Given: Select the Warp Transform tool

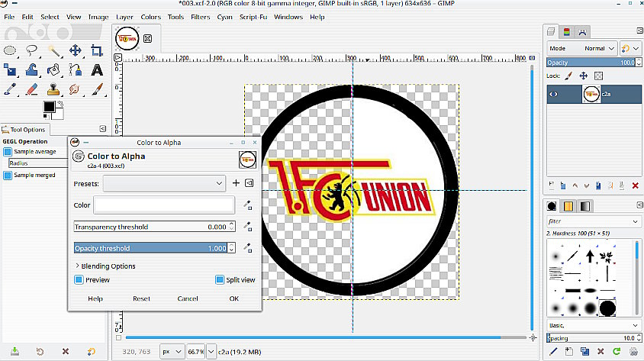Looking at the screenshot, I should [31, 69].
